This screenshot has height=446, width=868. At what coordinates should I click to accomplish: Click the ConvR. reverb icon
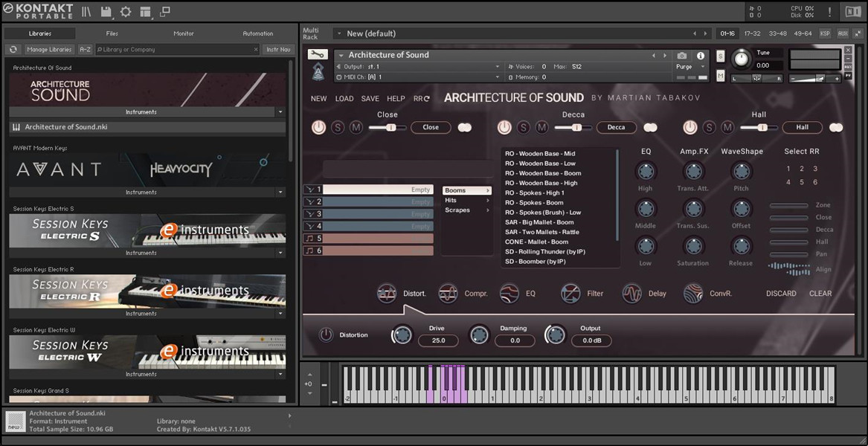692,294
